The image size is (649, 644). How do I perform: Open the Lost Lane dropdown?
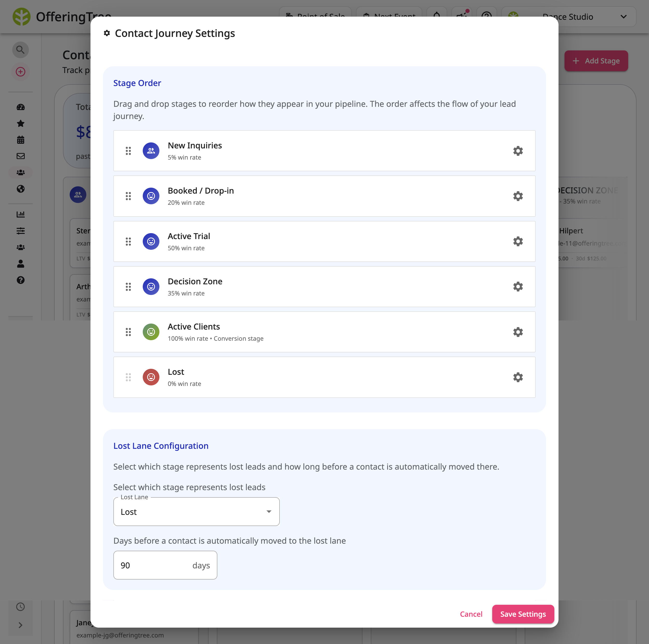tap(197, 511)
